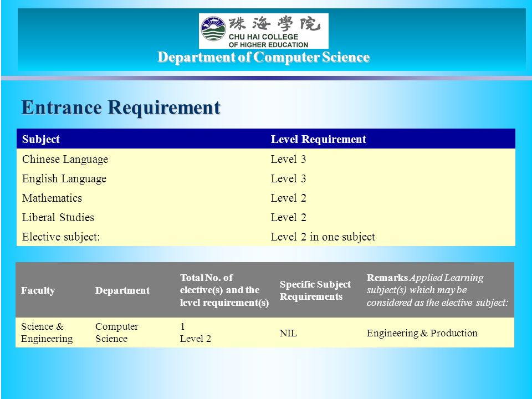Click 'Level 2' beside Liberal Studies
The image size is (532, 399).
click(x=288, y=217)
